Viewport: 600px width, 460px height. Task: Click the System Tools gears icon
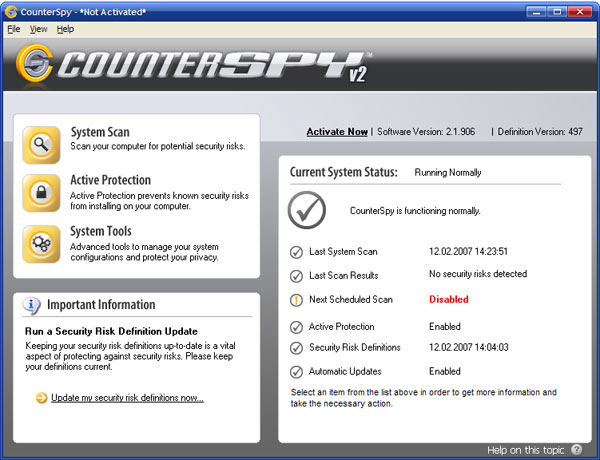(41, 244)
